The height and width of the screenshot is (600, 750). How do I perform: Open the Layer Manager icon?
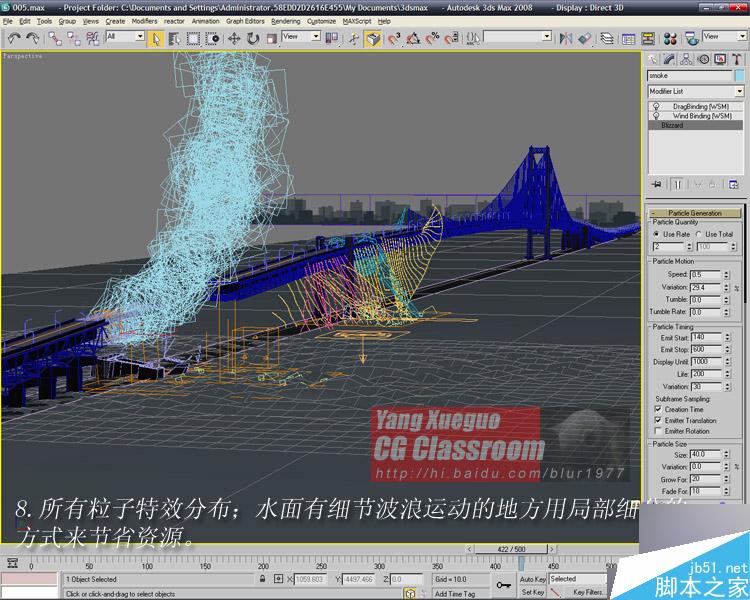[x=607, y=38]
